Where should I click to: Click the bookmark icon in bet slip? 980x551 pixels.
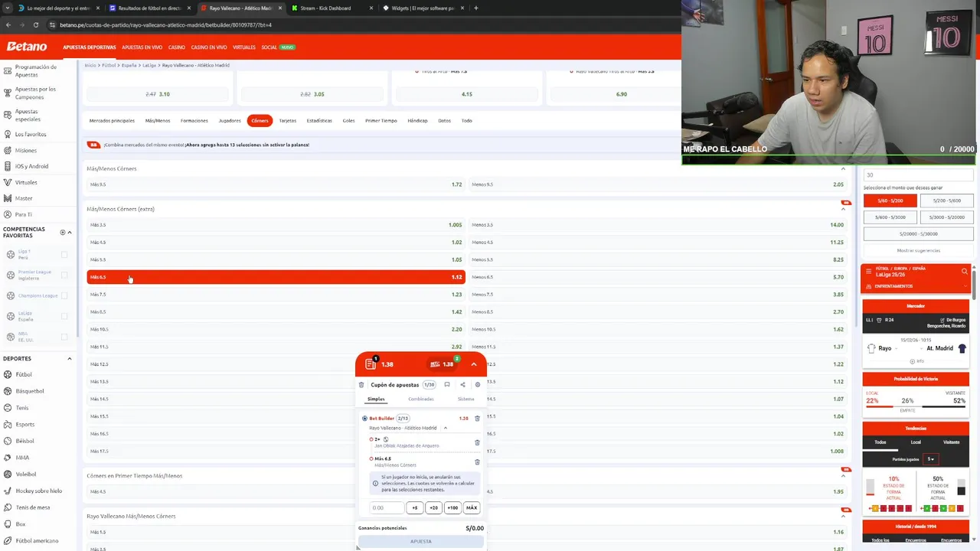[447, 385]
